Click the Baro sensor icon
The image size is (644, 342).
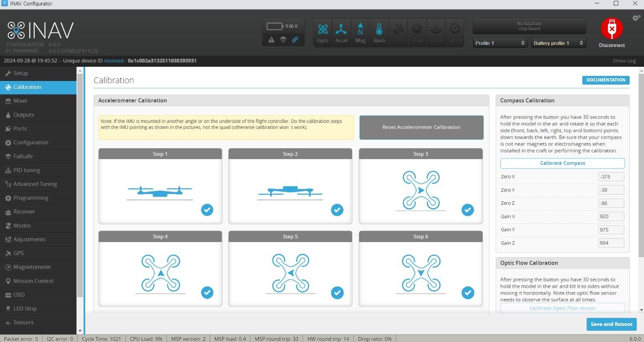[379, 31]
